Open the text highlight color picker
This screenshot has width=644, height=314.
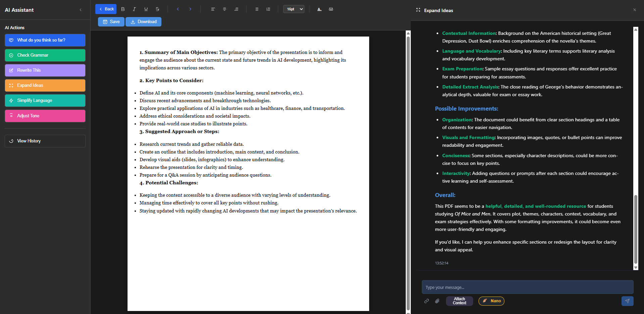[x=319, y=9]
